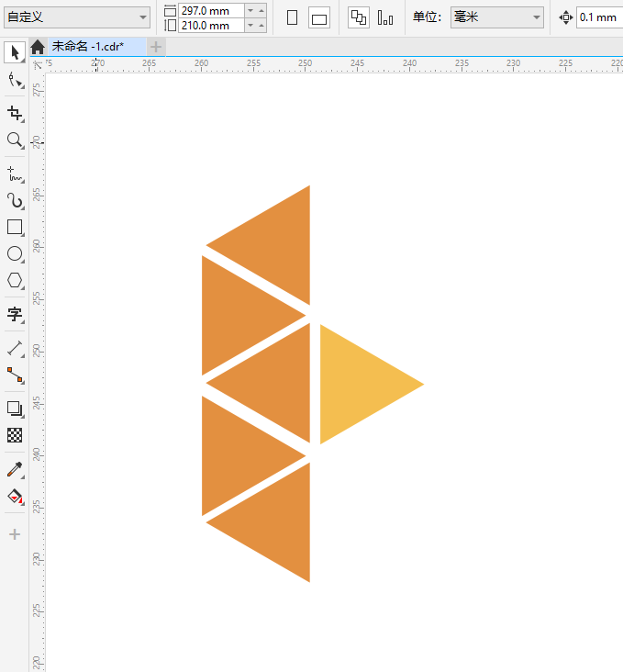Set portrait page orientation
623x672 pixels.
click(292, 17)
